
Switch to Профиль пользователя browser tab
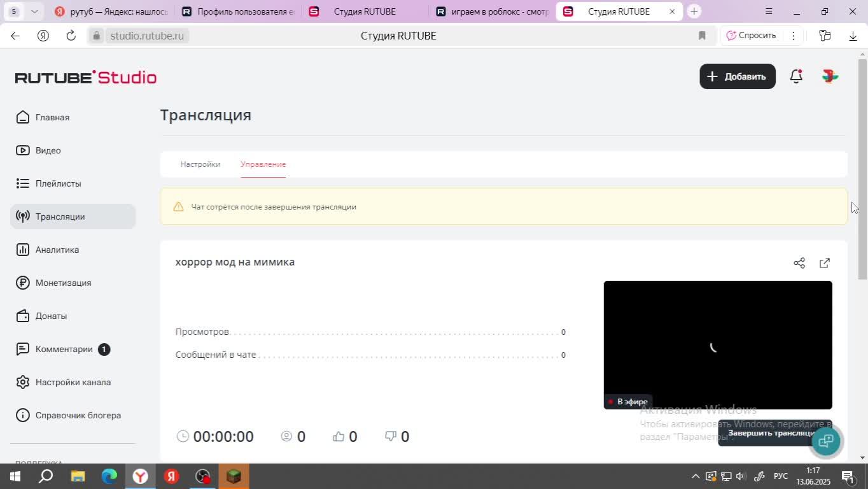pos(237,11)
